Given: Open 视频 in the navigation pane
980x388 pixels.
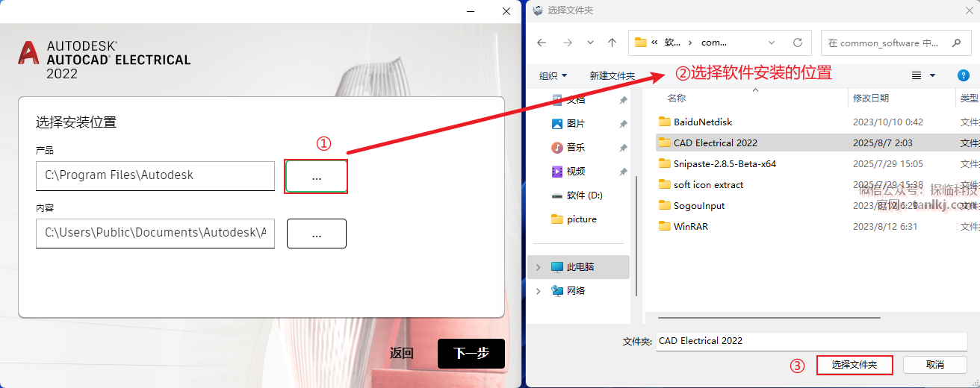Looking at the screenshot, I should 576,171.
